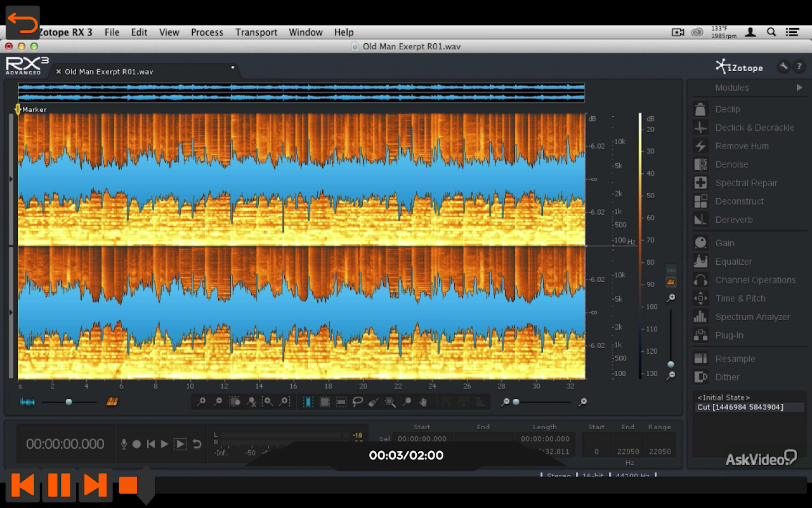The image size is (812, 508).
Task: Open the Transport menu
Action: 256,32
